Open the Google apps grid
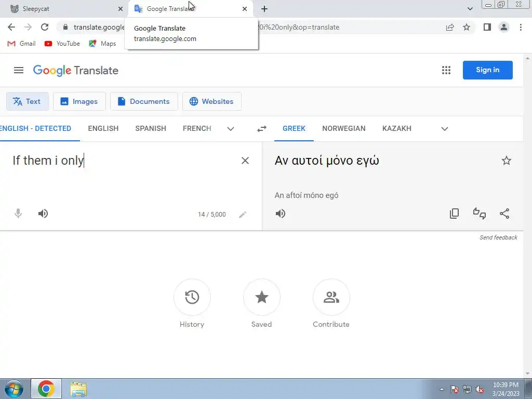Image resolution: width=532 pixels, height=399 pixels. pos(446,70)
